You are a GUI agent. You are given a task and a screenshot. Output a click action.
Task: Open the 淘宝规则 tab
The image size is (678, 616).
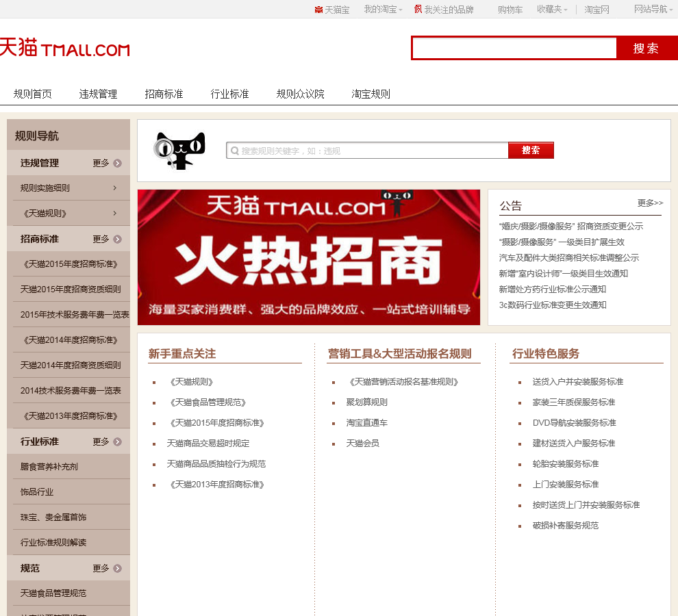371,94
